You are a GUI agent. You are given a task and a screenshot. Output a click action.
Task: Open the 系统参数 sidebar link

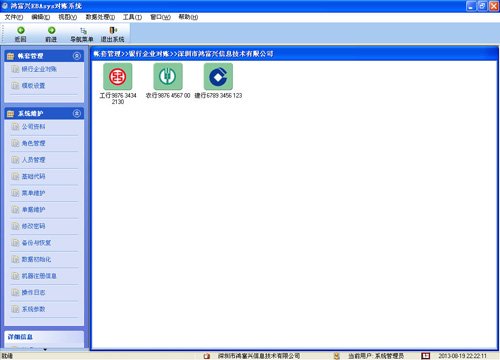click(33, 309)
